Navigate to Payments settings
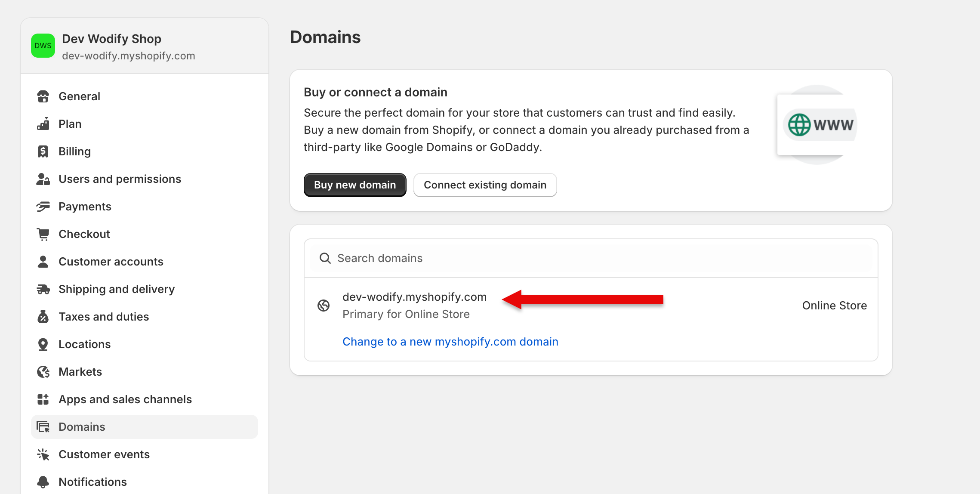The image size is (980, 494). tap(145, 207)
